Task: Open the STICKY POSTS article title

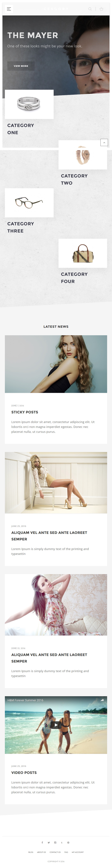Action: pos(25,412)
